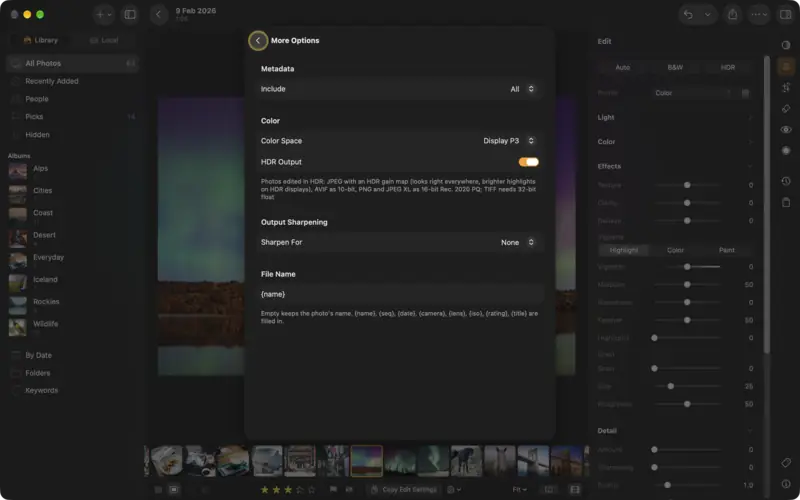Image resolution: width=800 pixels, height=500 pixels.
Task: Click the B&W edit button
Action: (675, 67)
